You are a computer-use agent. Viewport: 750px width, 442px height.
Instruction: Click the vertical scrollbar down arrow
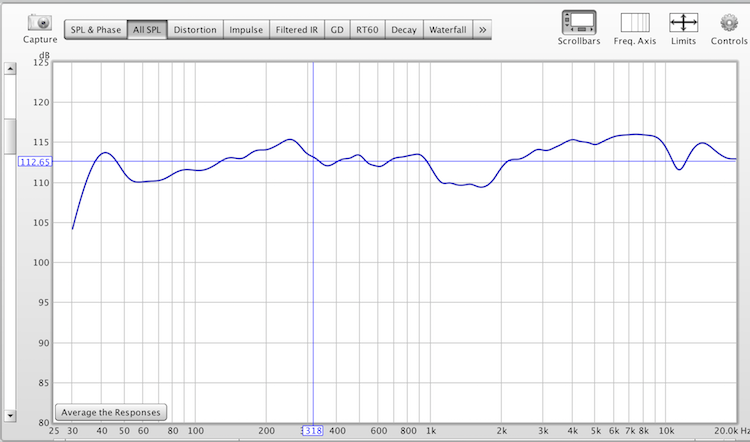[10, 414]
